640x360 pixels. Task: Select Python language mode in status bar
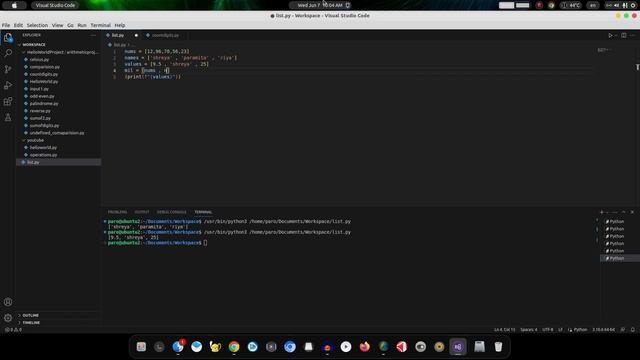(580, 329)
